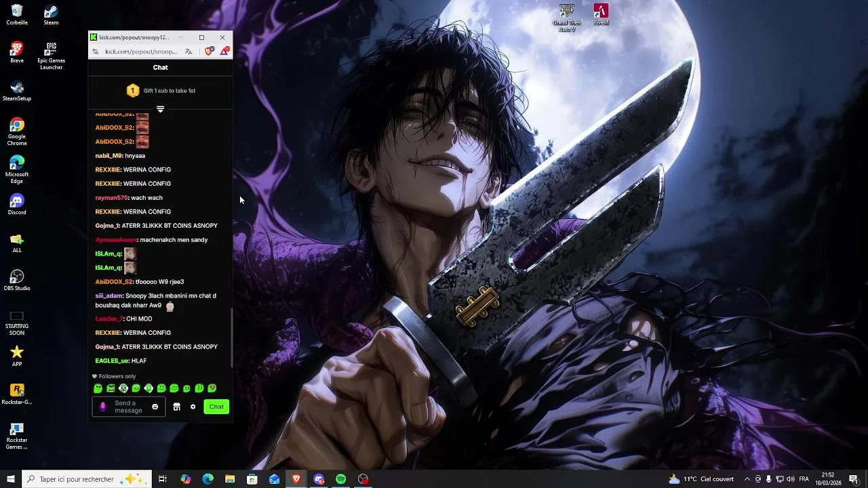Open Outlook from the taskbar

(274, 479)
